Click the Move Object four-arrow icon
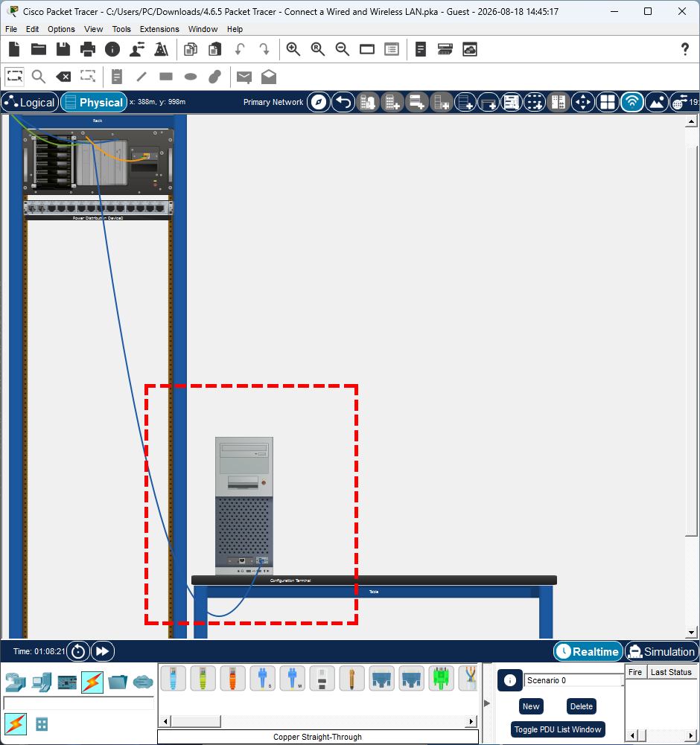Viewport: 700px width, 745px height. pyautogui.click(x=583, y=102)
